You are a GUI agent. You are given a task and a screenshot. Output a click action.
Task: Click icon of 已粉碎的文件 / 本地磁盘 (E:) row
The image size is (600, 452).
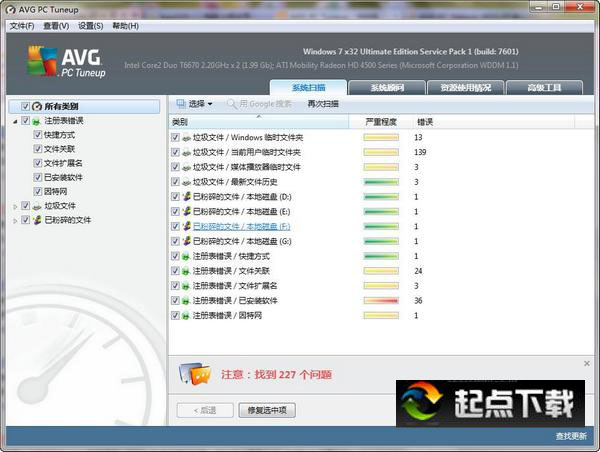[x=186, y=212]
